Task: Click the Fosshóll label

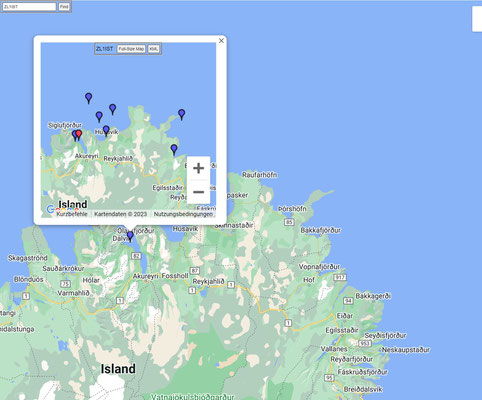Action: click(x=175, y=276)
